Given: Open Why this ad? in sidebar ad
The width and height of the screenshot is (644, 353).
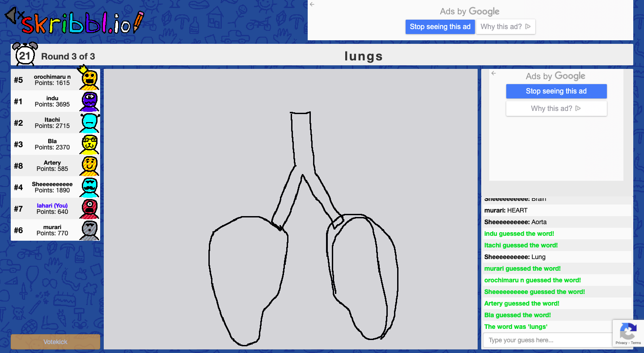Looking at the screenshot, I should click(x=556, y=109).
